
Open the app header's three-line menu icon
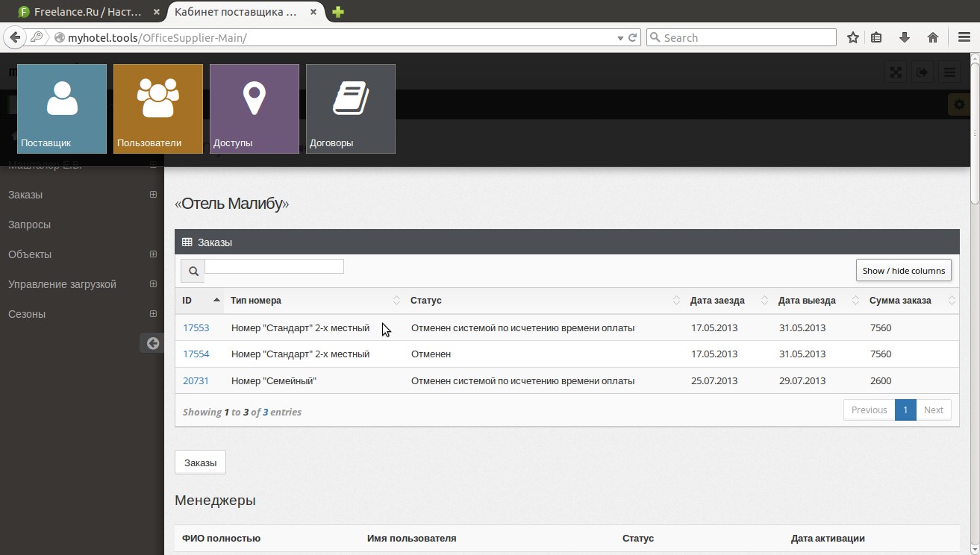(949, 72)
